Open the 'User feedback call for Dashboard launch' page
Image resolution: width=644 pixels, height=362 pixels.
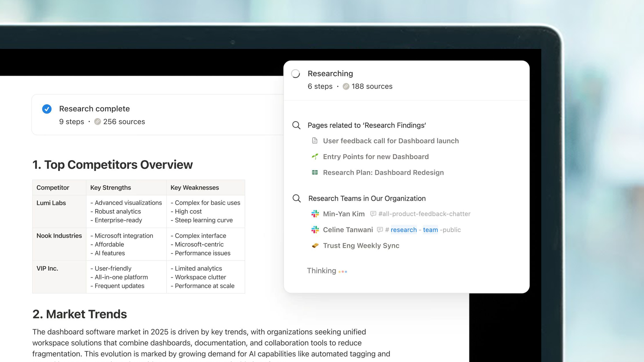(x=391, y=141)
